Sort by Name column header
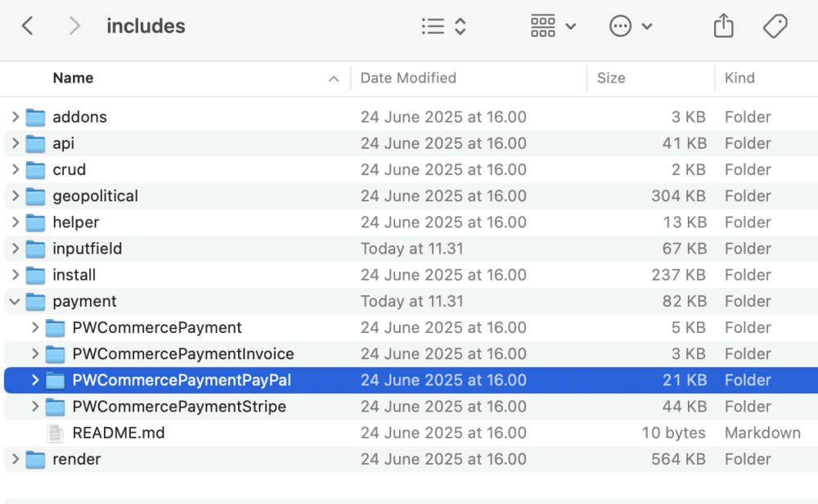 [73, 78]
